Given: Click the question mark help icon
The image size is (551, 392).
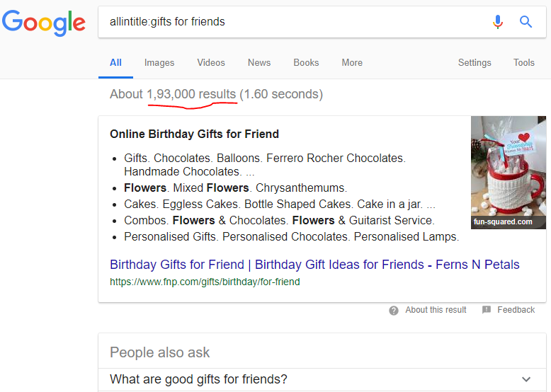Looking at the screenshot, I should coord(394,310).
